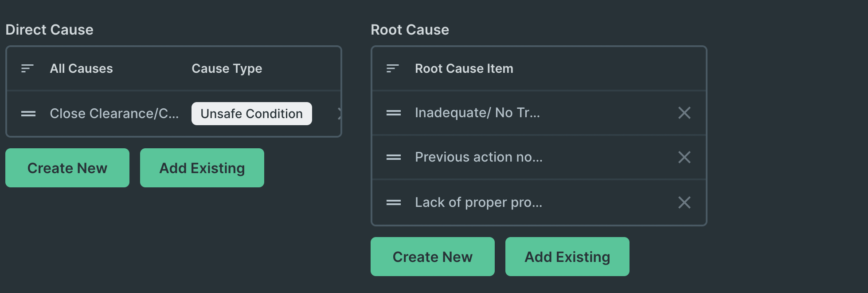Remove the Close Clearance direct cause row
Image resolution: width=868 pixels, height=293 pixels.
pos(339,114)
